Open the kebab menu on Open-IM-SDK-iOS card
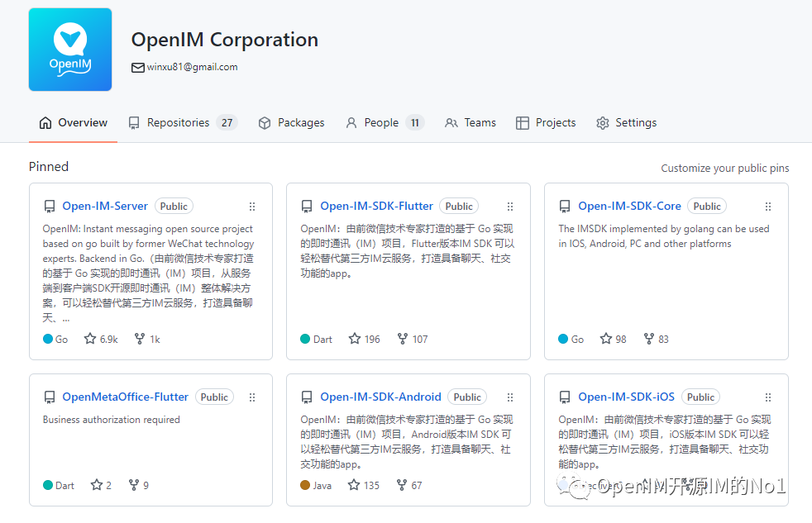Viewport: 812px width, 523px height. [x=767, y=397]
